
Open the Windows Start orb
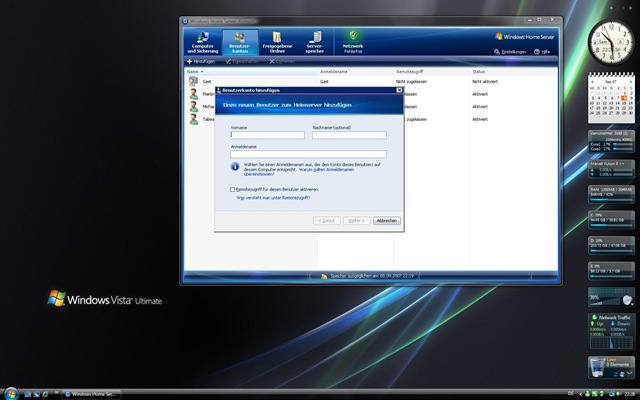pos(11,393)
